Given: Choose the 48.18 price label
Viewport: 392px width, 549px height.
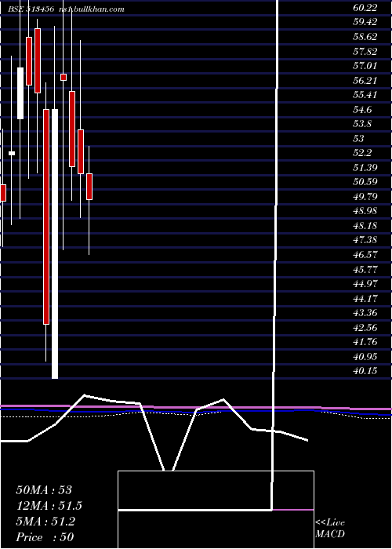Looking at the screenshot, I should pos(365,226).
